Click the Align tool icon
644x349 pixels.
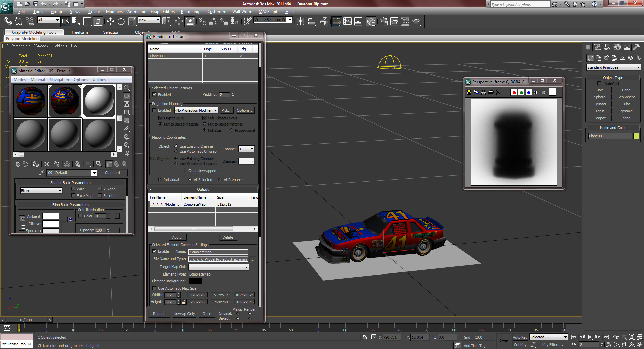click(x=312, y=21)
